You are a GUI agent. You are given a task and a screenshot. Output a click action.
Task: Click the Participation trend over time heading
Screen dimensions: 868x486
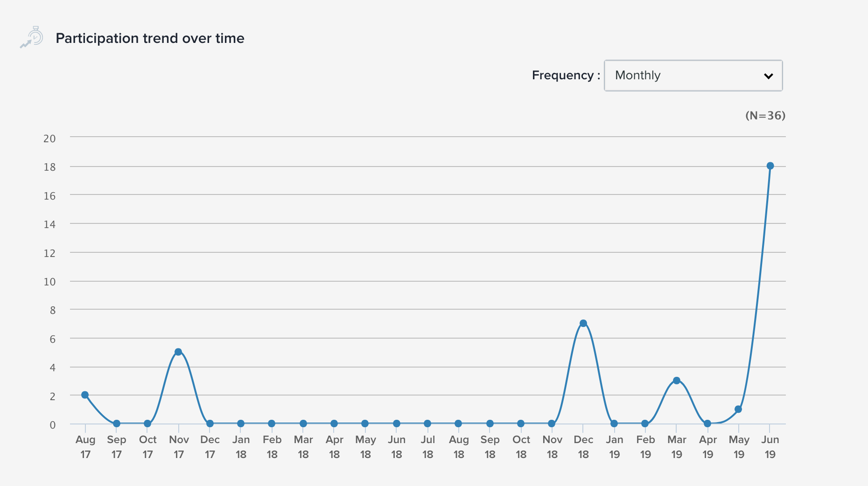(150, 38)
